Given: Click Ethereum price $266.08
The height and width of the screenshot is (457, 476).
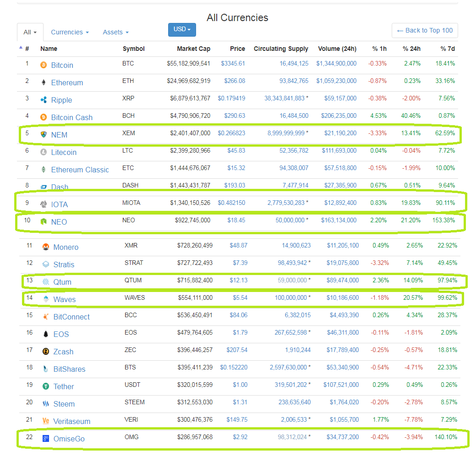Looking at the screenshot, I should tap(235, 81).
